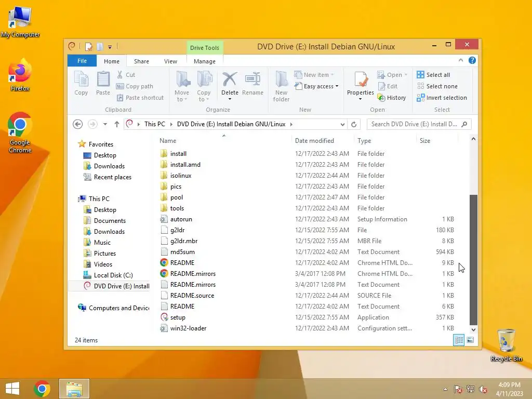532x399 pixels.
Task: Click the muted speaker tray icon
Action: 483,389
